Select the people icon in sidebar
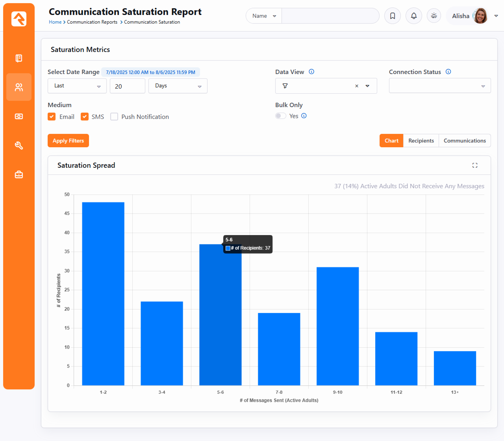This screenshot has height=441, width=504. point(19,87)
